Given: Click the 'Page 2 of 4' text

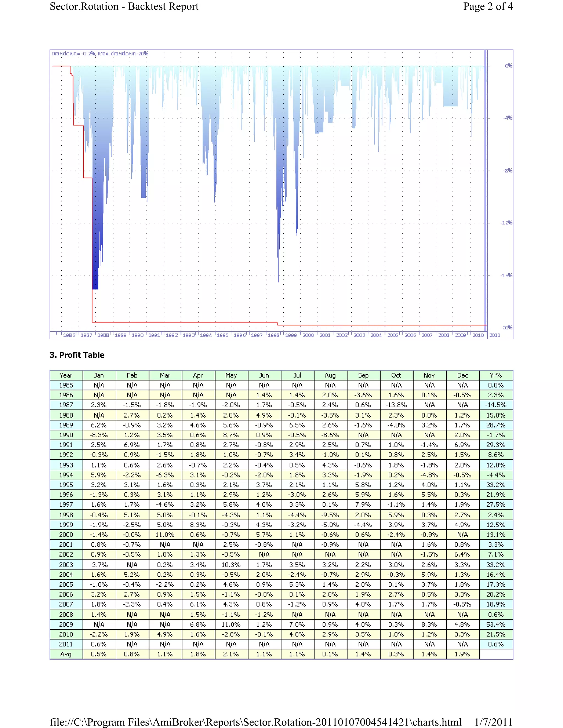Looking at the screenshot, I should tap(488, 6).
